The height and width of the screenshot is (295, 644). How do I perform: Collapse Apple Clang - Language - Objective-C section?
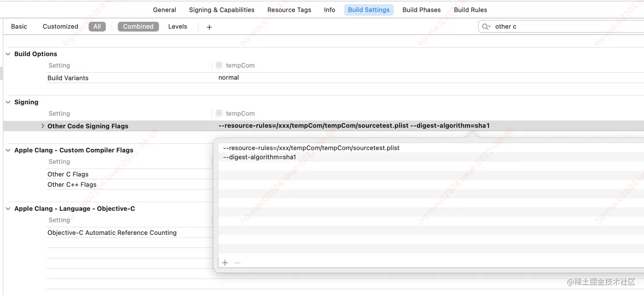8,209
